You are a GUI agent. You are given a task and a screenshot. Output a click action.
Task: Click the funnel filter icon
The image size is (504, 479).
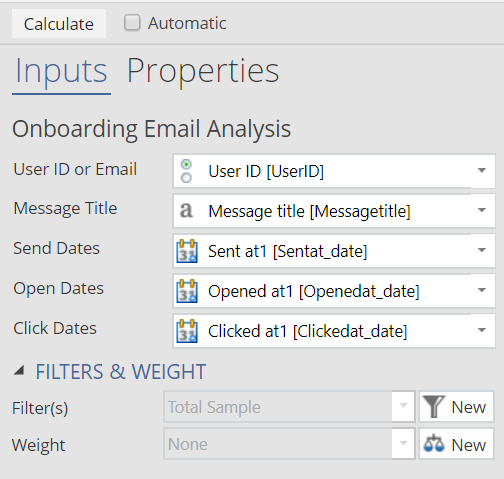pyautogui.click(x=433, y=407)
